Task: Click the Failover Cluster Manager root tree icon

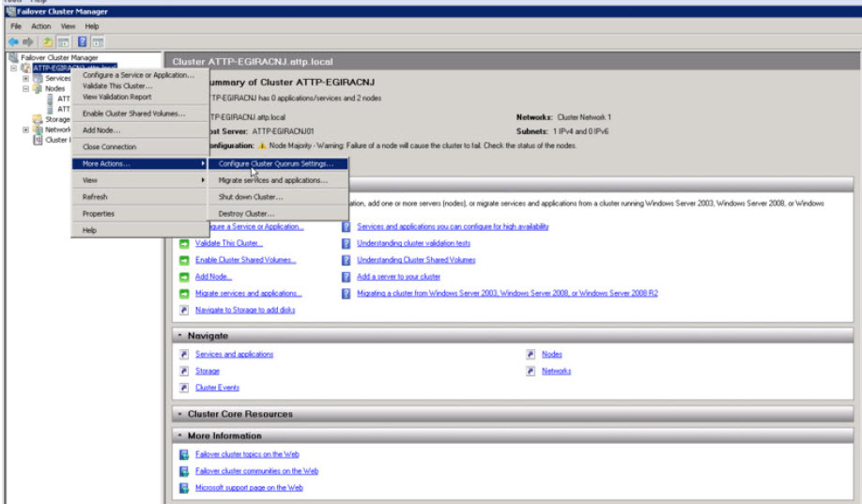Action: (x=13, y=57)
